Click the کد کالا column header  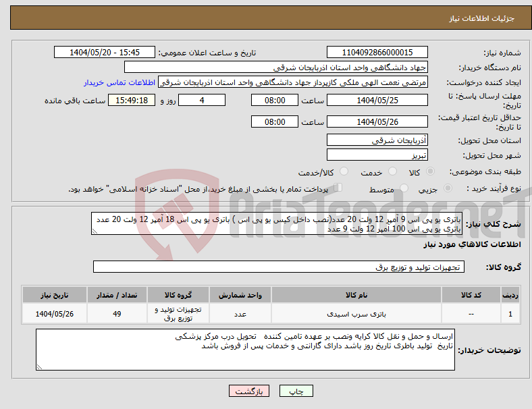pos(471,295)
